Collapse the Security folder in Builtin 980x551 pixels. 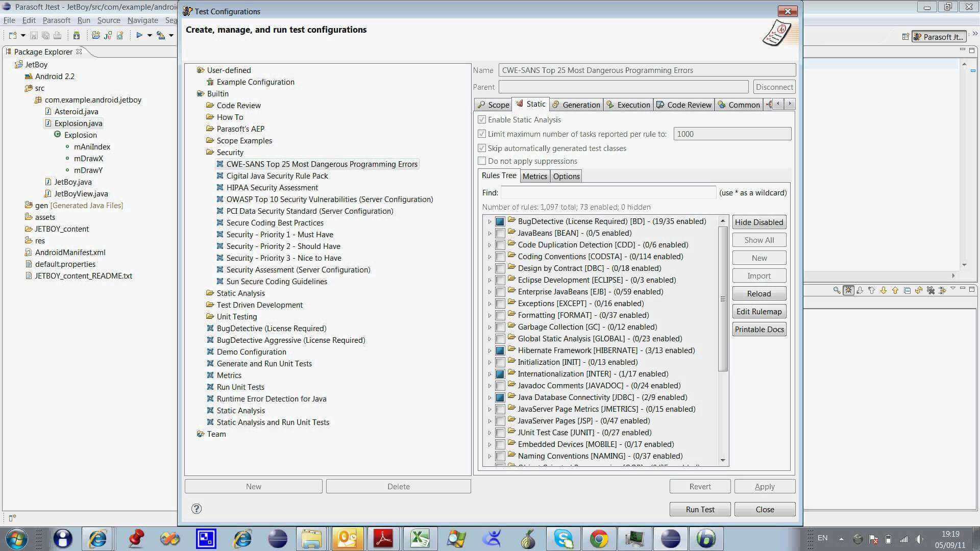coord(210,153)
